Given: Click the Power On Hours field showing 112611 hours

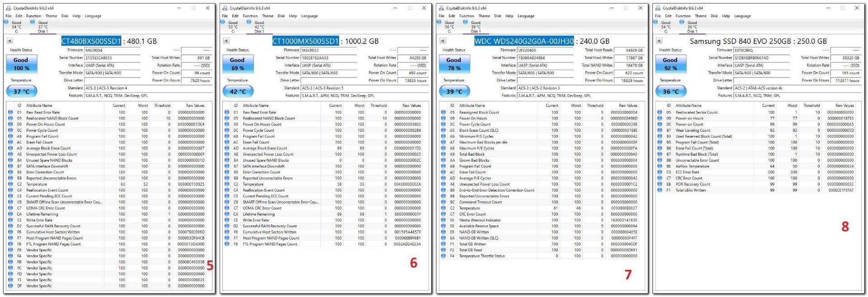Looking at the screenshot, I should click(846, 80).
